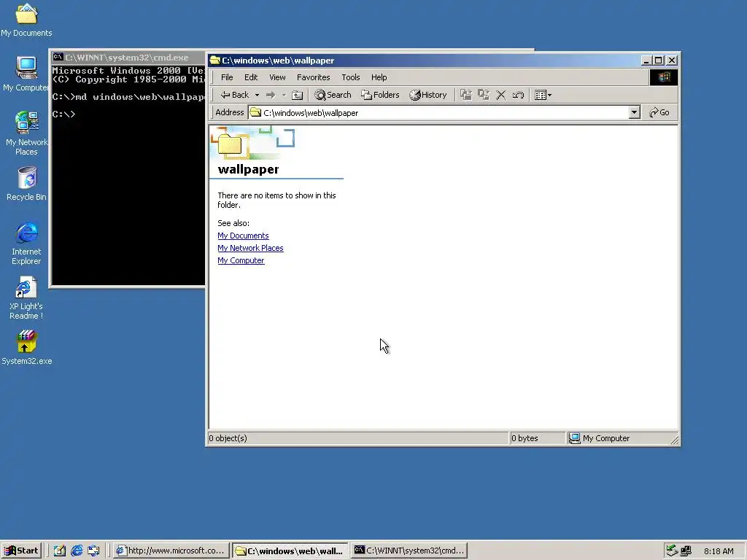Select XP Light's Readme shortcut
747x560 pixels.
[x=26, y=298]
